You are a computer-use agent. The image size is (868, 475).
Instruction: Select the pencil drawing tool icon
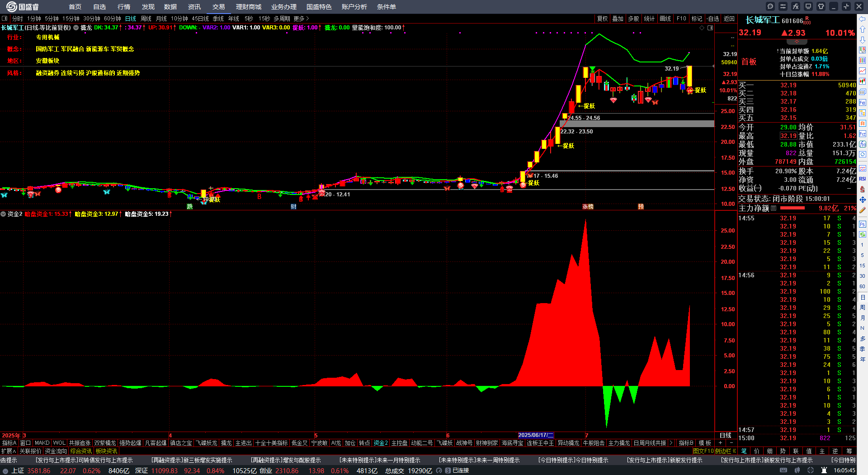coord(863,210)
